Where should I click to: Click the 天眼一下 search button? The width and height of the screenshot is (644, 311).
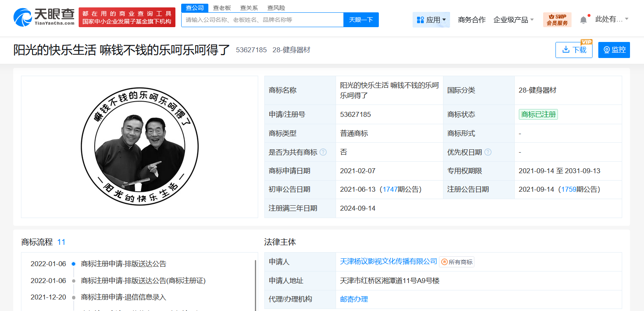pos(361,20)
